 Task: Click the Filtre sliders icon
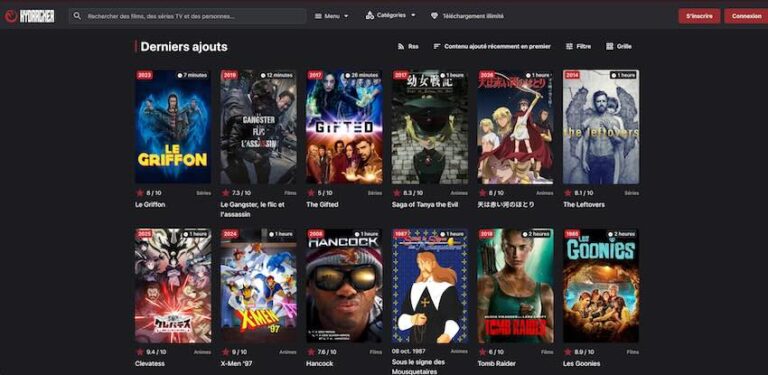(569, 47)
